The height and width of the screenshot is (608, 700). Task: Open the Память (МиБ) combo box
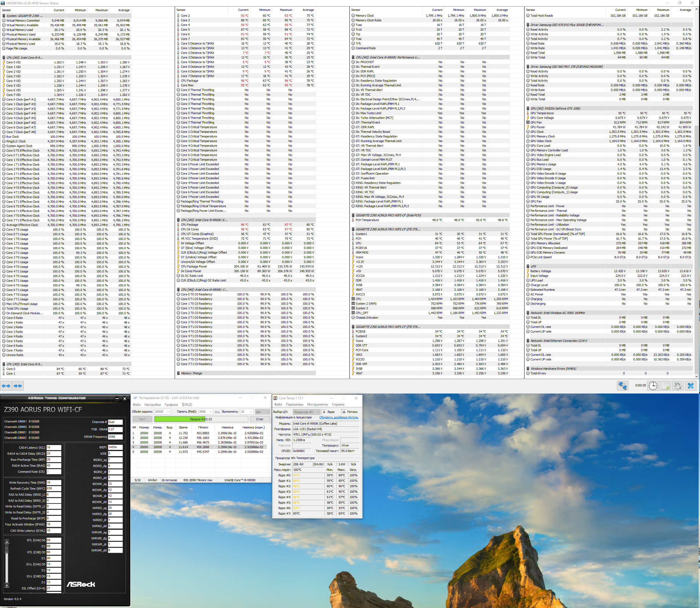click(211, 412)
